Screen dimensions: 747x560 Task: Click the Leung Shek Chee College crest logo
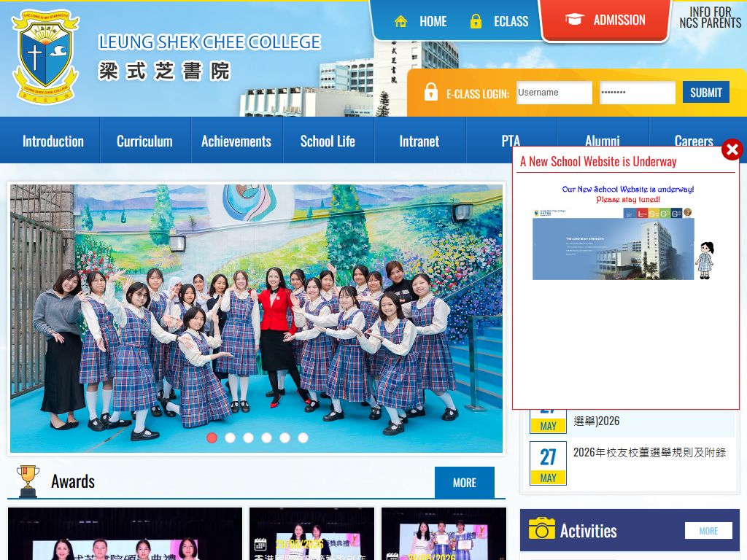[45, 56]
